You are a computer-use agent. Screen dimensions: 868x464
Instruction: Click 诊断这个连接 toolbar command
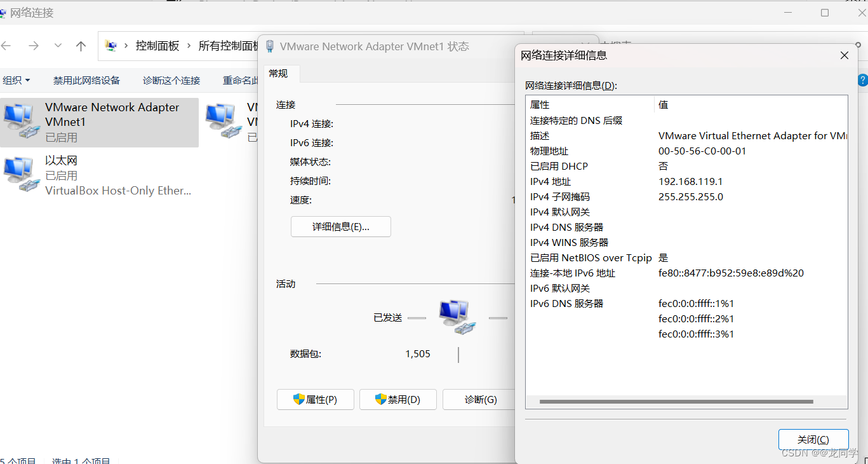point(171,80)
